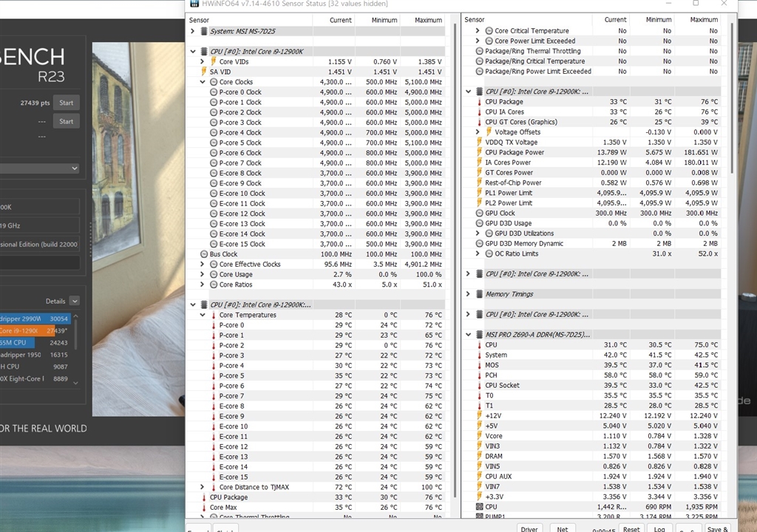This screenshot has height=532, width=757.
Task: Click the chip icon beside Memory Timings
Action: point(479,294)
